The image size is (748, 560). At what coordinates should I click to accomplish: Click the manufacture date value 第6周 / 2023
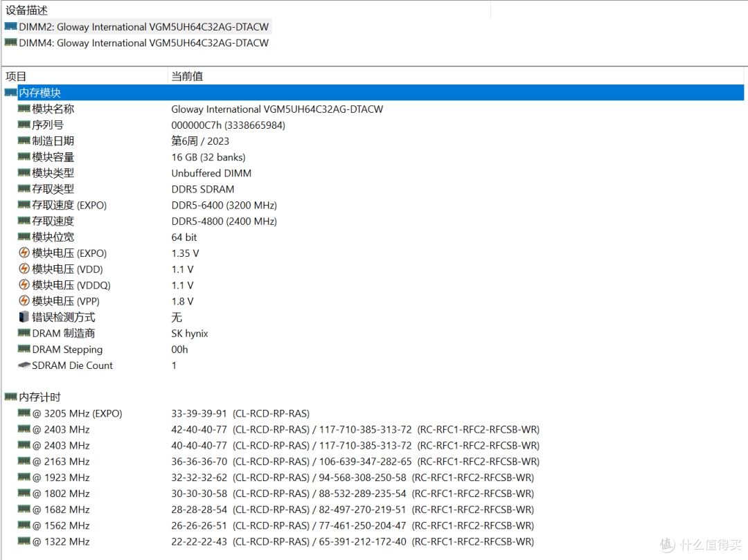[200, 141]
